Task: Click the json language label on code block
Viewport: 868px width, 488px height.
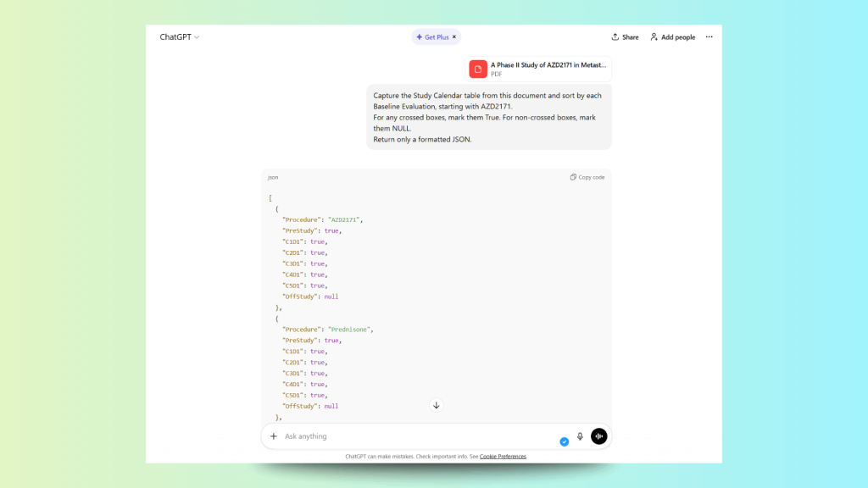Action: (x=273, y=177)
